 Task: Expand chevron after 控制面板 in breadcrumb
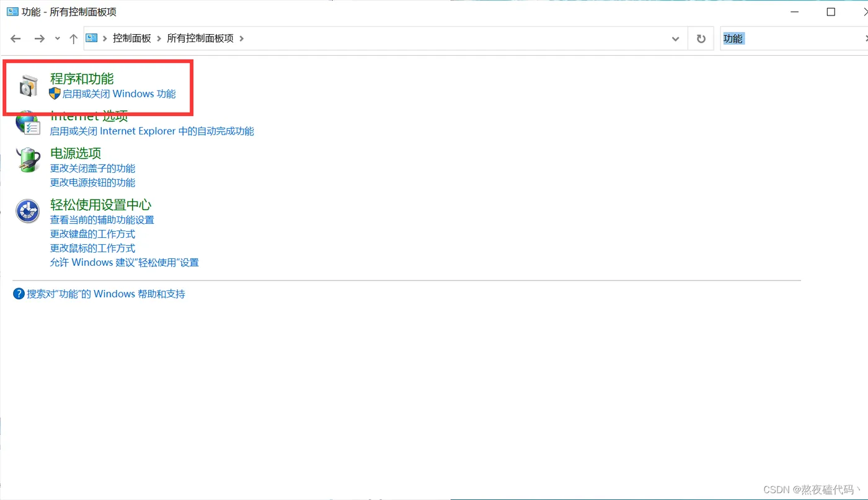(159, 38)
